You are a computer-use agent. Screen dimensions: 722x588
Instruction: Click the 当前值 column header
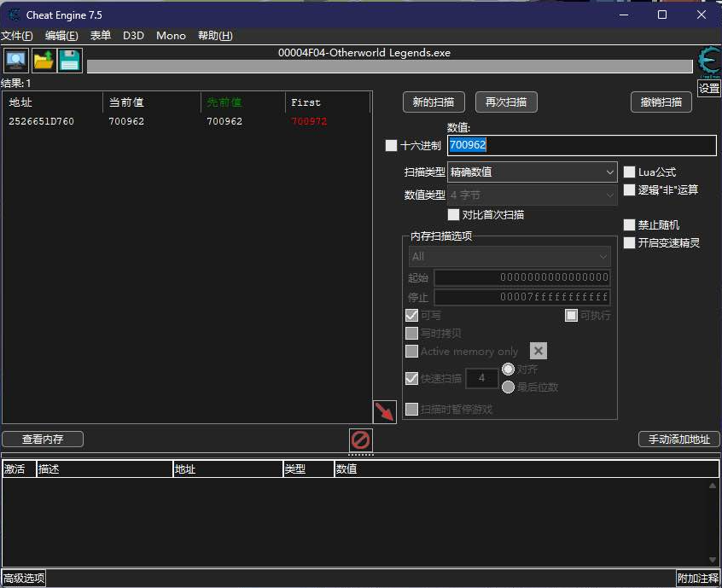pos(152,102)
